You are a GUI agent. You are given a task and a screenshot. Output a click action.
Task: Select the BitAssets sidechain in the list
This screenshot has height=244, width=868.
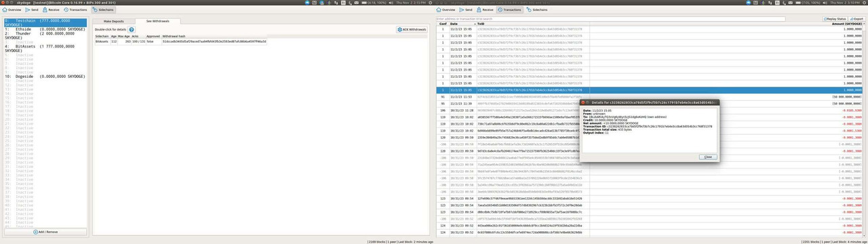(x=45, y=46)
